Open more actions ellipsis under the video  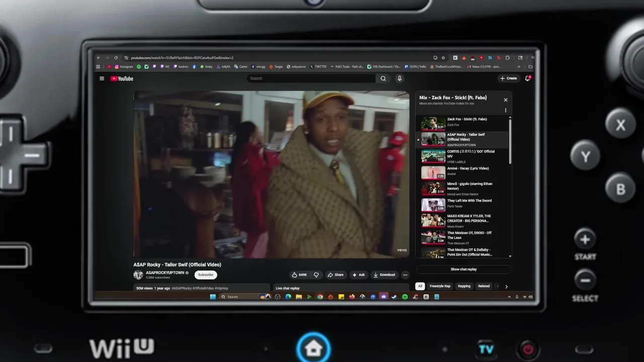click(x=405, y=275)
